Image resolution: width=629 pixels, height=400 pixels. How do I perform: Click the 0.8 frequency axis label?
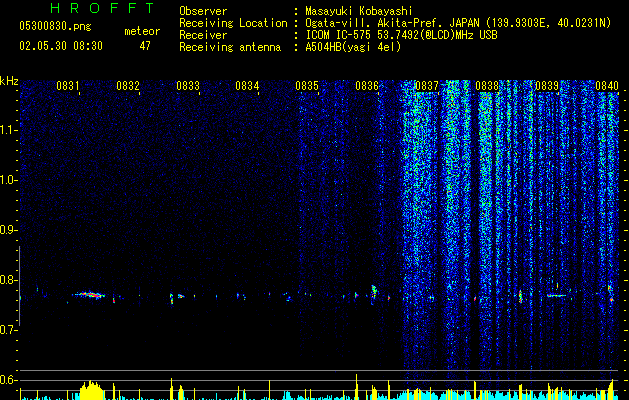pyautogui.click(x=8, y=280)
